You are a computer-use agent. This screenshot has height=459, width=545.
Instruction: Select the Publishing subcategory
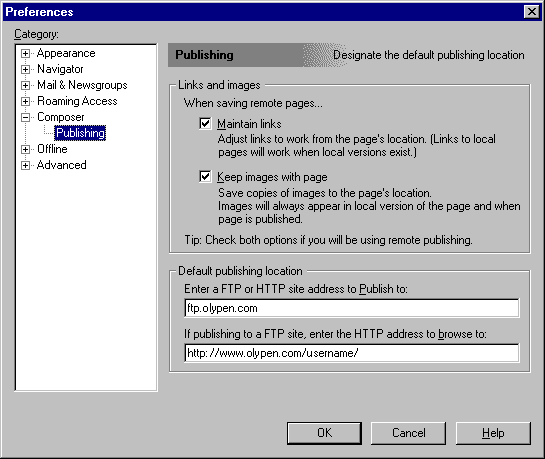[80, 133]
